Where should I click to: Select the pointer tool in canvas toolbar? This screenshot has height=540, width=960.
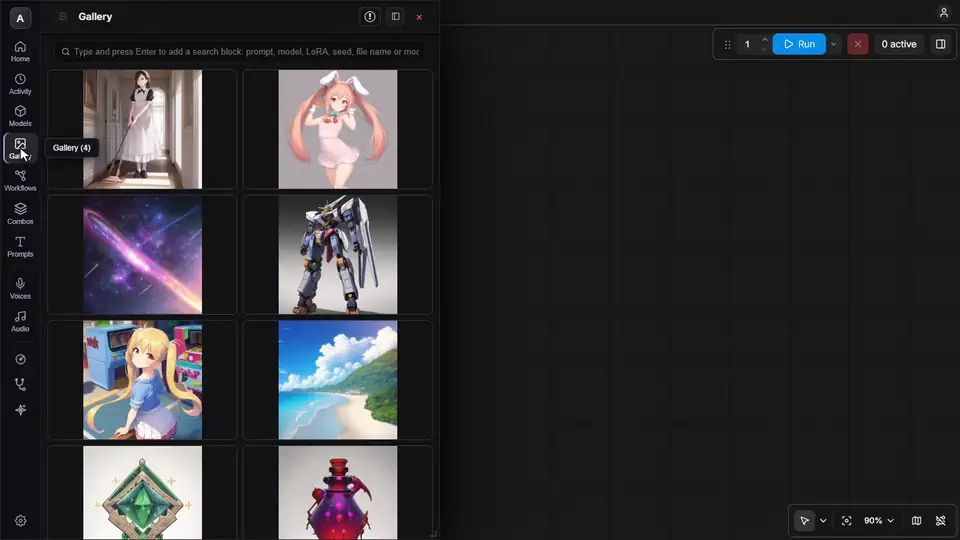pos(804,521)
